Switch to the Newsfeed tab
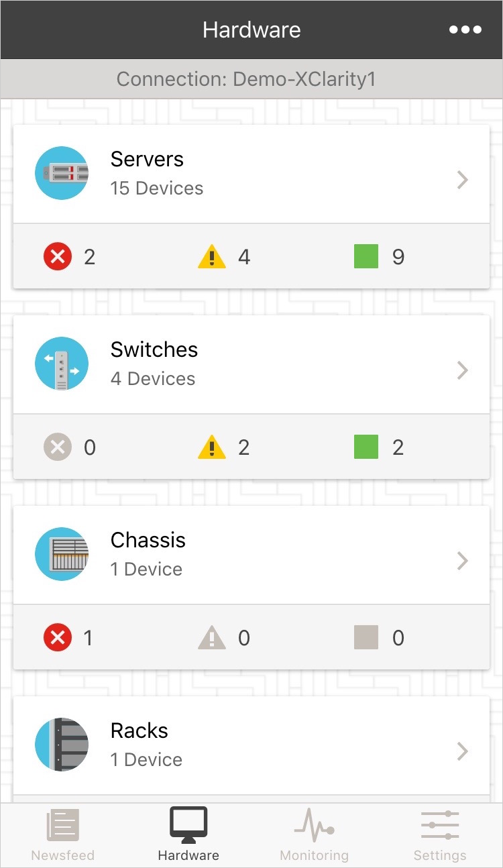This screenshot has height=868, width=503. point(63,835)
